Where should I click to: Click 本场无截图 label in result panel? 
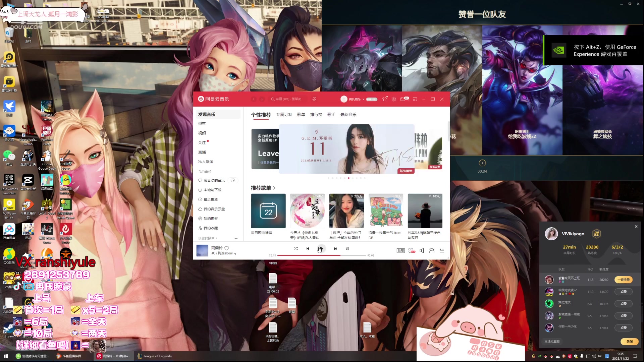(552, 342)
